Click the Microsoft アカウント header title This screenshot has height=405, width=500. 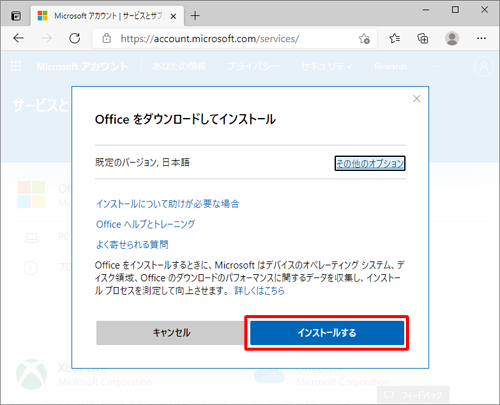pyautogui.click(x=82, y=67)
